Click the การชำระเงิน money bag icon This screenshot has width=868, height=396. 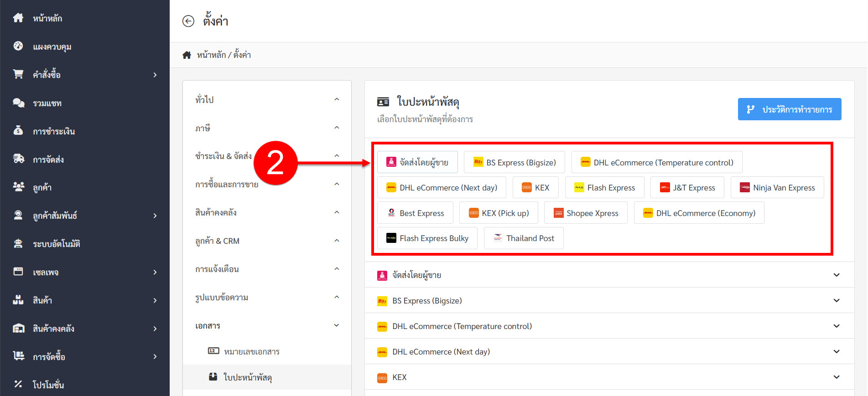tap(18, 131)
